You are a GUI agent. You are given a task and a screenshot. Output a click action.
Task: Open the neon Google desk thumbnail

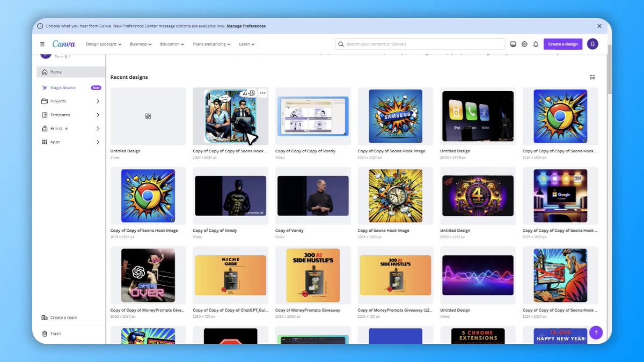[x=560, y=196]
